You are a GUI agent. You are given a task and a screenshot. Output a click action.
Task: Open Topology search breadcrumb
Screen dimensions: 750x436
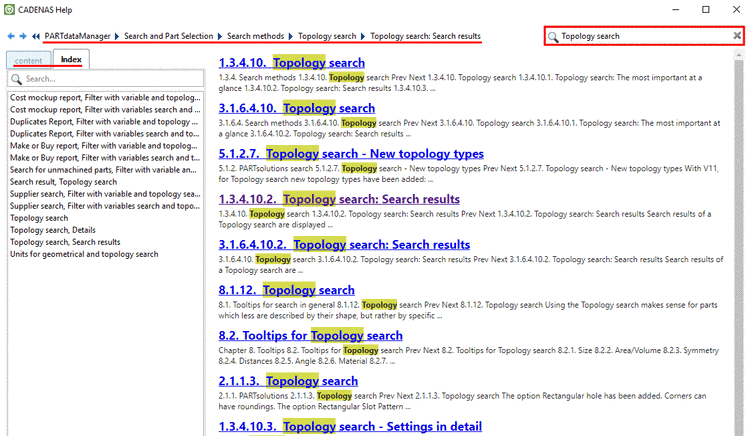coord(327,36)
